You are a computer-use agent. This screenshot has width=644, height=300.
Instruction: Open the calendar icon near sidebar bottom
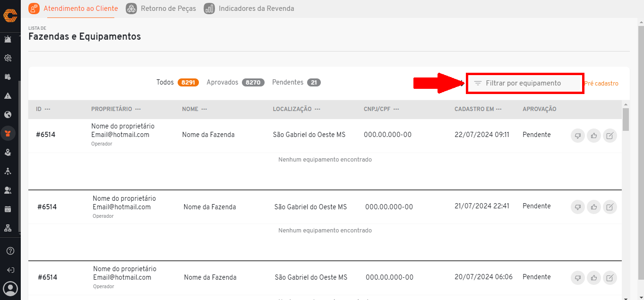(x=8, y=209)
